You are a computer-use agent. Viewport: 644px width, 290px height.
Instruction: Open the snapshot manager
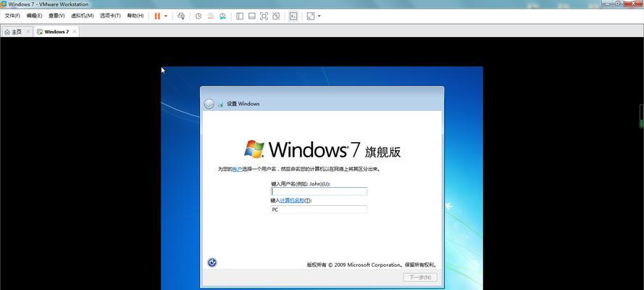[x=222, y=16]
